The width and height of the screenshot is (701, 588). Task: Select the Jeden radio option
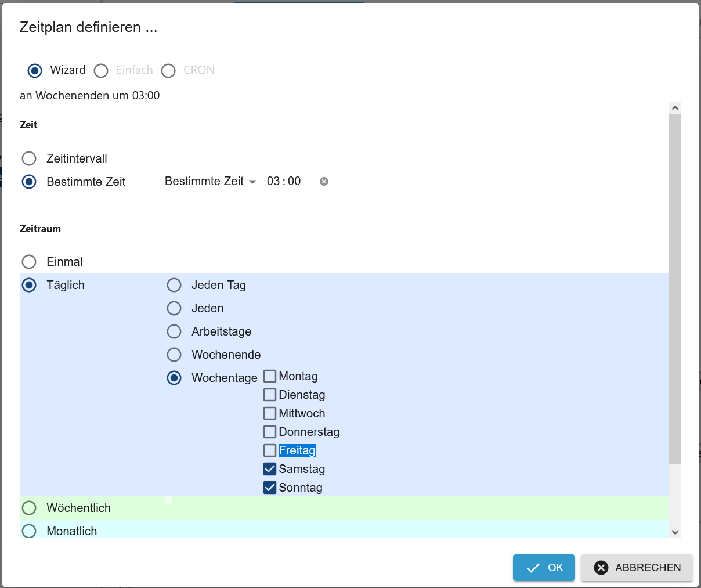point(174,308)
